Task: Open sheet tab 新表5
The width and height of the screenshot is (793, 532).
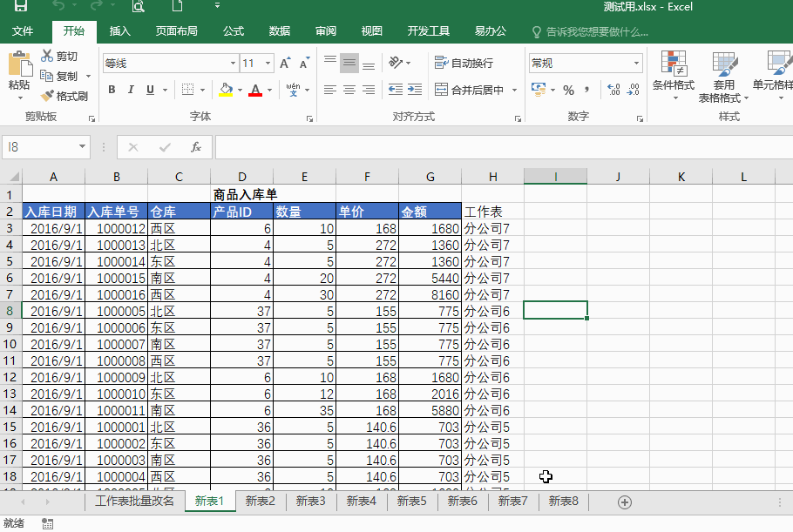Action: (x=411, y=502)
